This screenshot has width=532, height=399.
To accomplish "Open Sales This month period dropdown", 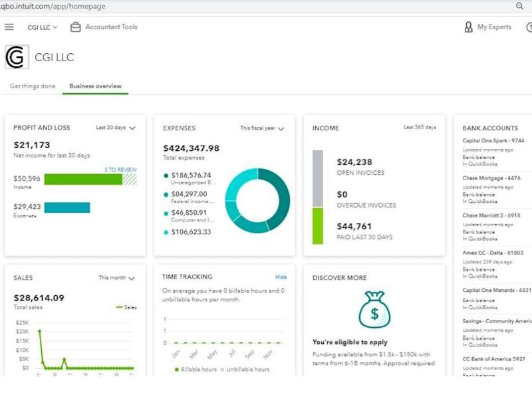I will click(x=117, y=278).
